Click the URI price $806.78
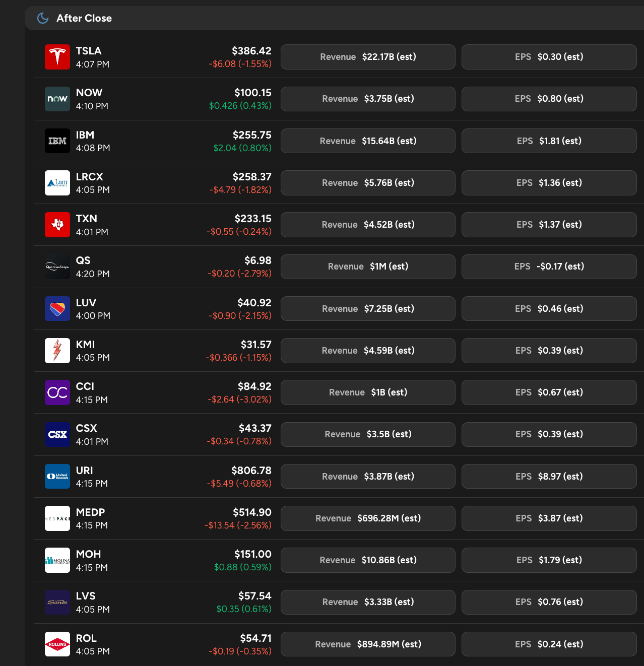Screen dimensions: 644x666 [251, 471]
